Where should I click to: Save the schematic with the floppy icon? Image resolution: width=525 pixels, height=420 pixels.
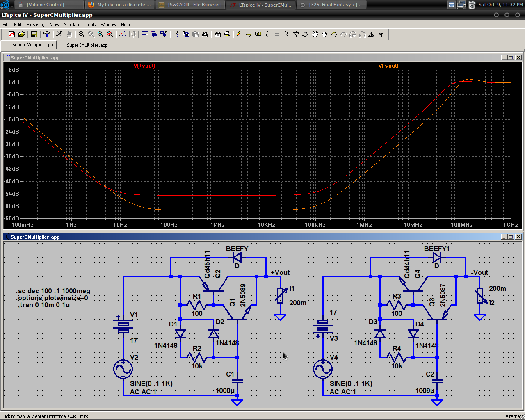point(34,34)
